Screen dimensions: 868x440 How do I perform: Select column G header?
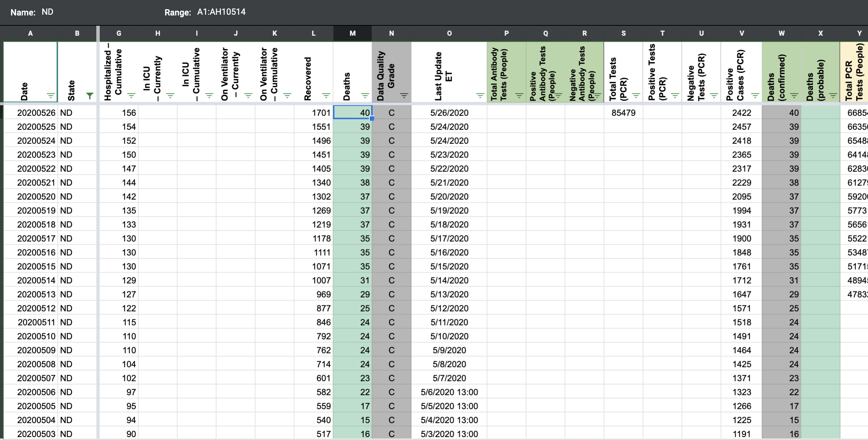click(119, 33)
